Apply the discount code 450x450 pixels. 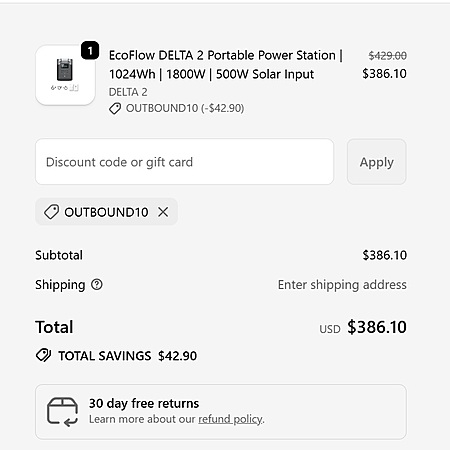377,162
